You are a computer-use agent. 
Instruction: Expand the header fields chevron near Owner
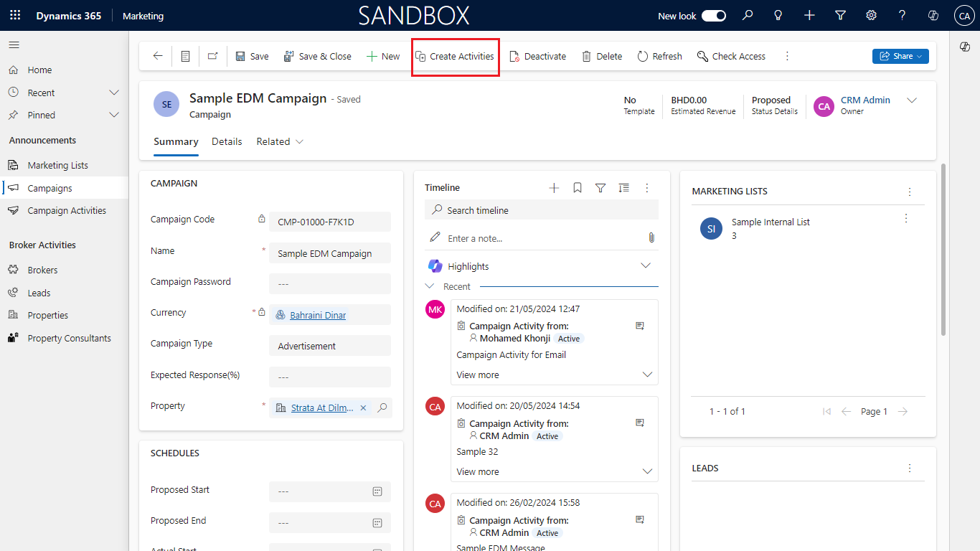point(912,100)
